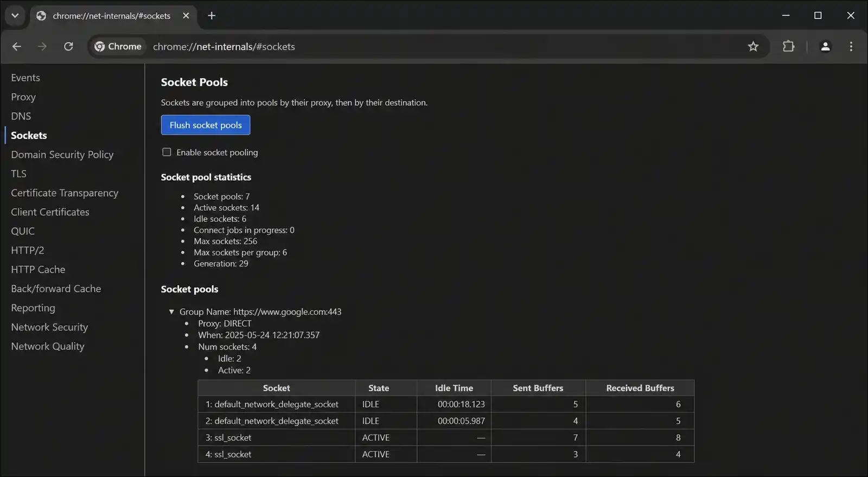The image size is (868, 477).
Task: Select the Sockets sidebar item
Action: click(29, 135)
